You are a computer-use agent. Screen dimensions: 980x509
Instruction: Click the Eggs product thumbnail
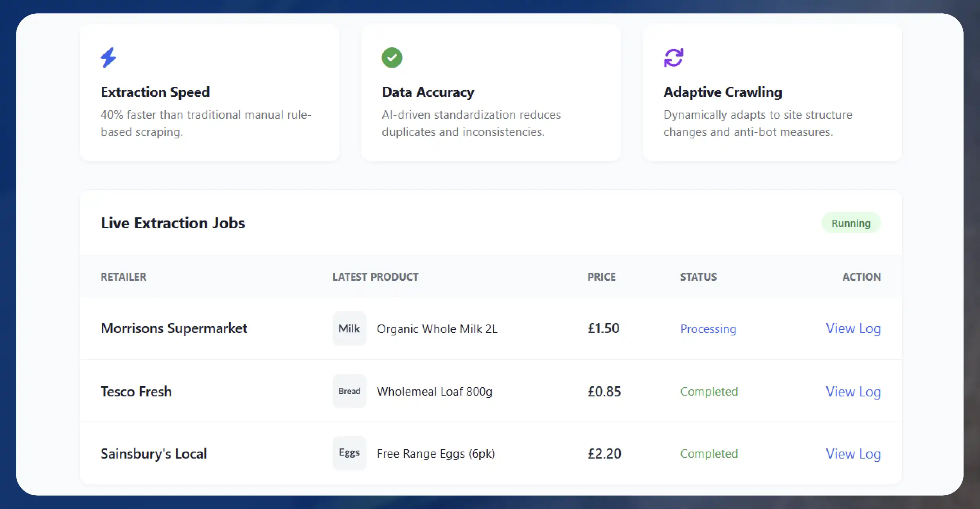point(349,453)
